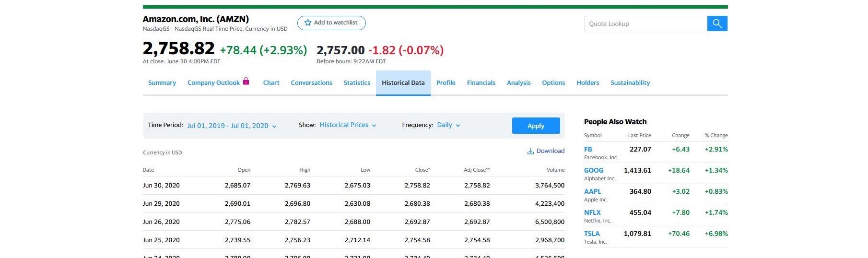Click volume value 2,968,700
This screenshot has height=258, width=868.
point(550,240)
